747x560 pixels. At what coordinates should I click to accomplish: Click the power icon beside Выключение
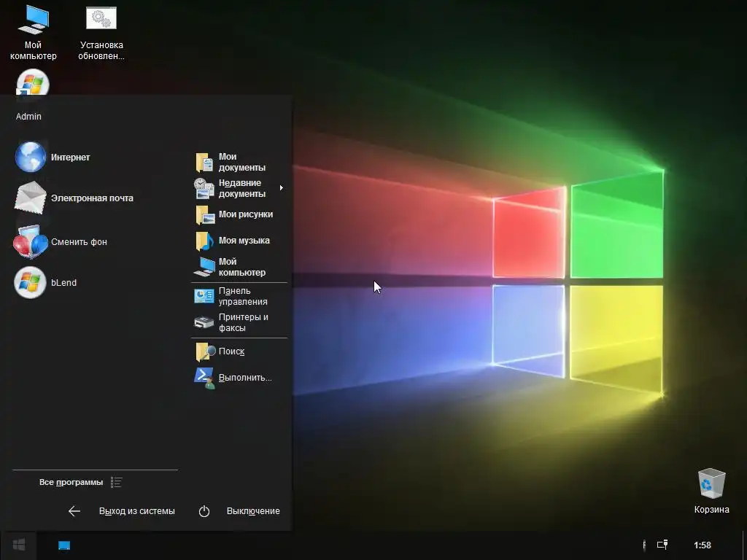tap(204, 511)
